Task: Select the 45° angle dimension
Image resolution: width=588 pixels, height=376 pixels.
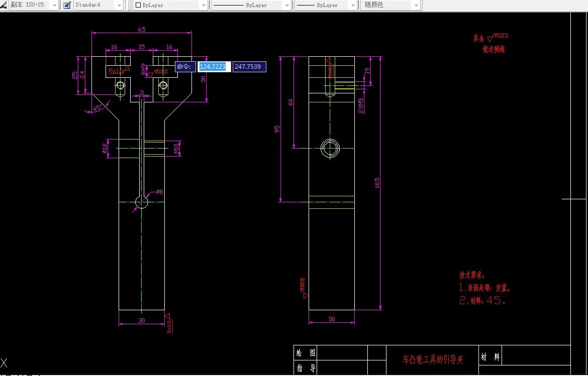Action: point(97,107)
